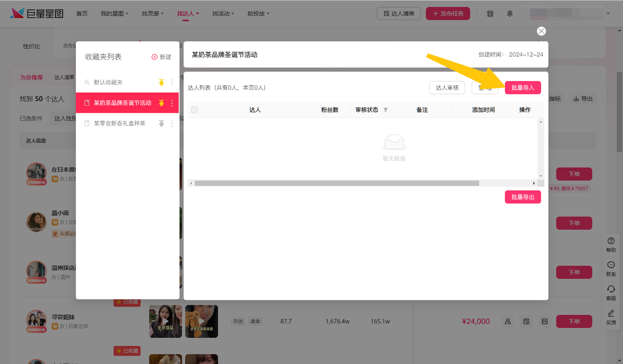Close the favorites dialog with the X icon

[541, 31]
